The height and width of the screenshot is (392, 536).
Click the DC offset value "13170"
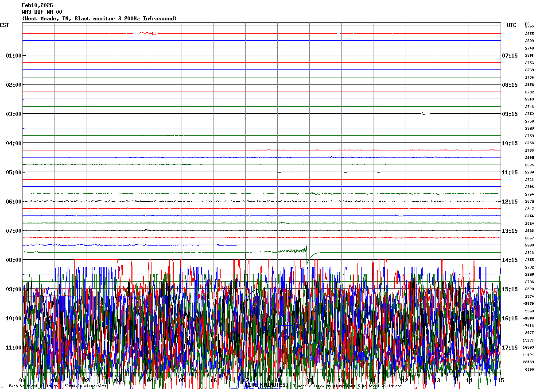click(x=528, y=340)
